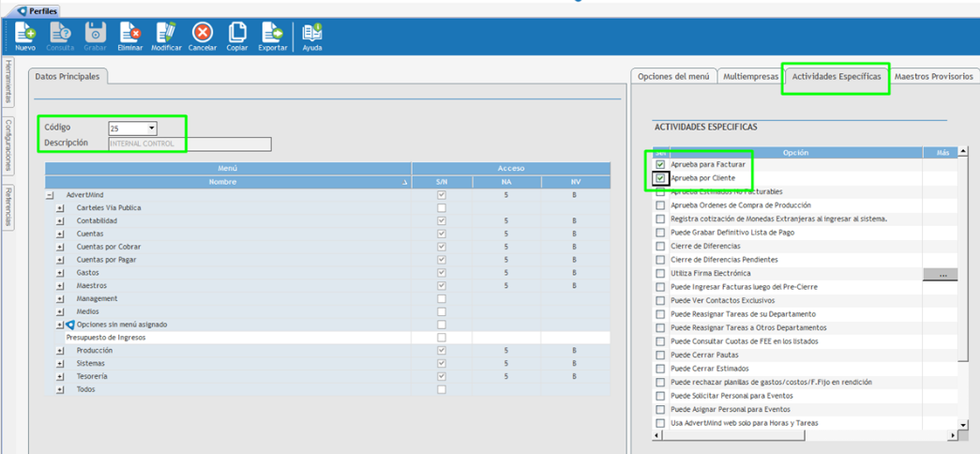Check Aprueba Ordenes de Compra de Producción

point(660,205)
